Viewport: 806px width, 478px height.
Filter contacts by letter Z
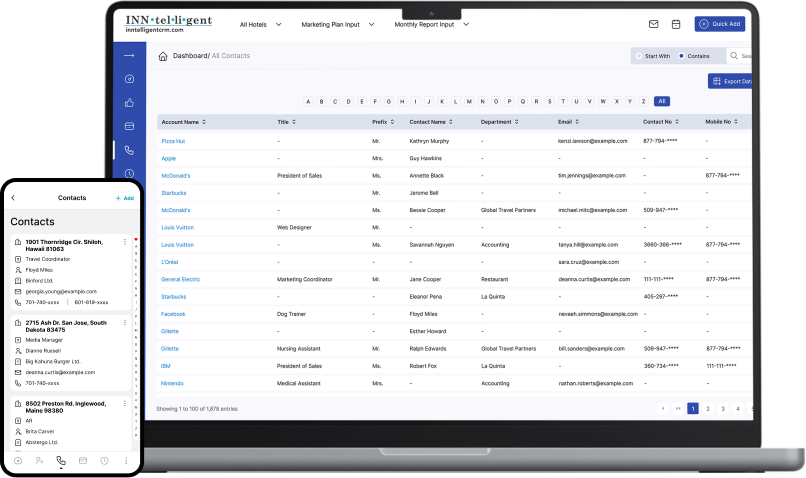(x=643, y=101)
